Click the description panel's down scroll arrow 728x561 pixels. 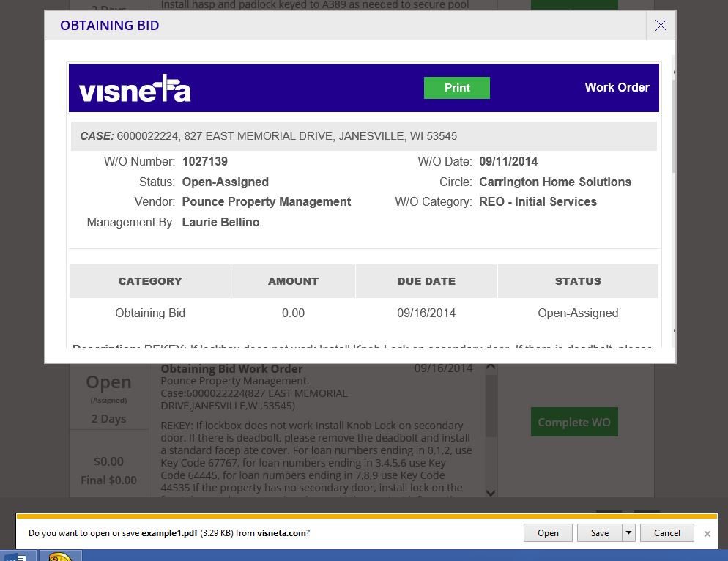(491, 493)
